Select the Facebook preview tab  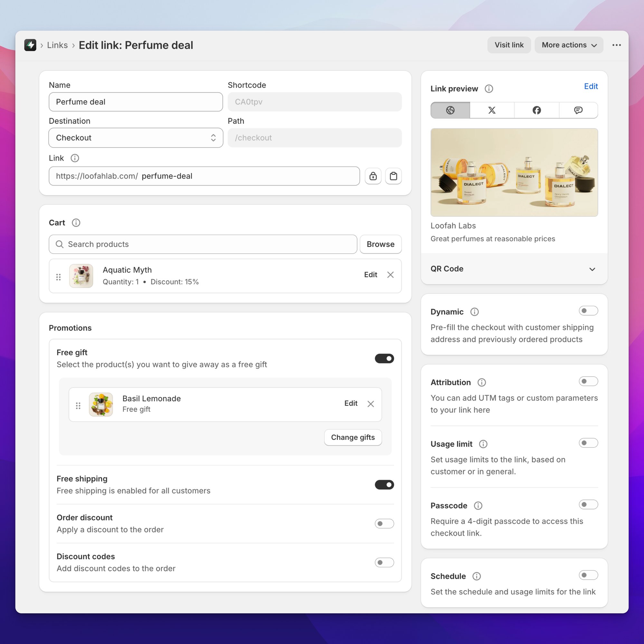[x=537, y=110]
